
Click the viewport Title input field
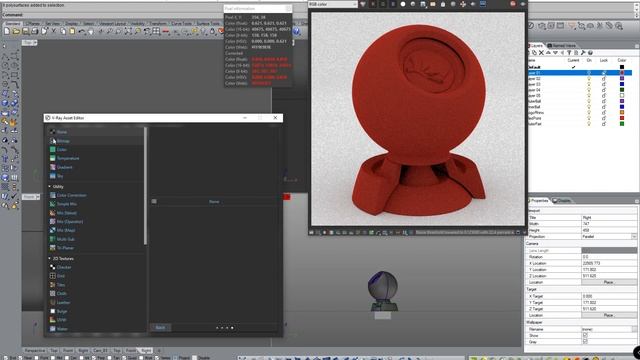click(x=609, y=218)
